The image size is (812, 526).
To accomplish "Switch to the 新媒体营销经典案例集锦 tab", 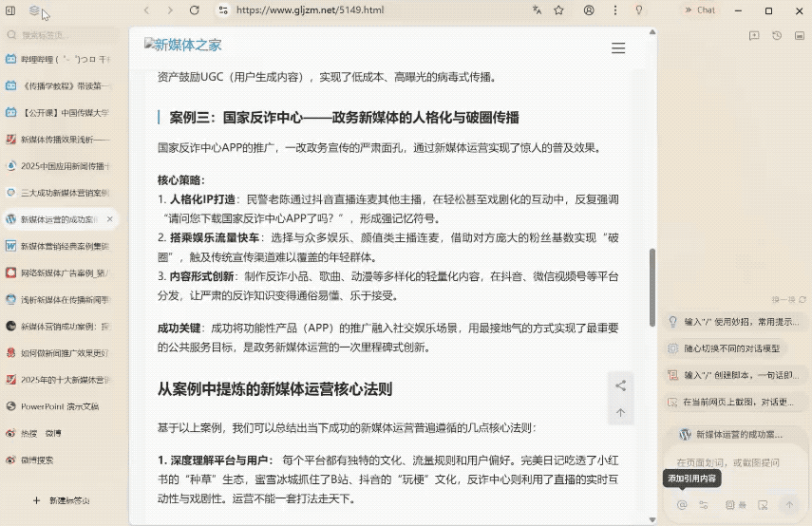I will (x=60, y=247).
